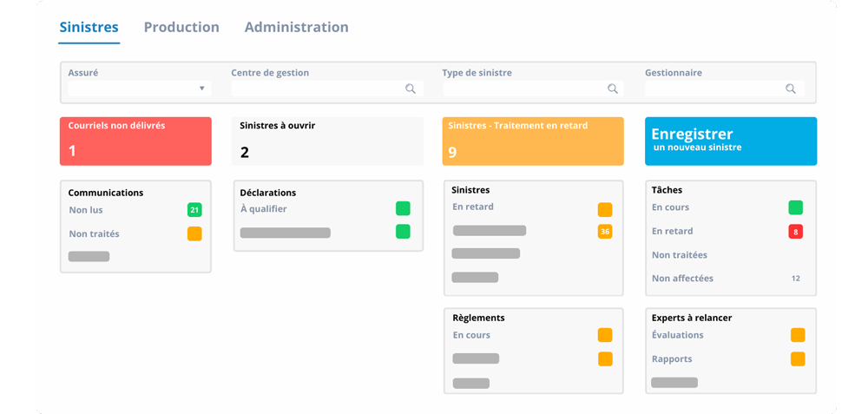Open the Courriels non délivrés red tile
The width and height of the screenshot is (868, 414).
point(135,141)
